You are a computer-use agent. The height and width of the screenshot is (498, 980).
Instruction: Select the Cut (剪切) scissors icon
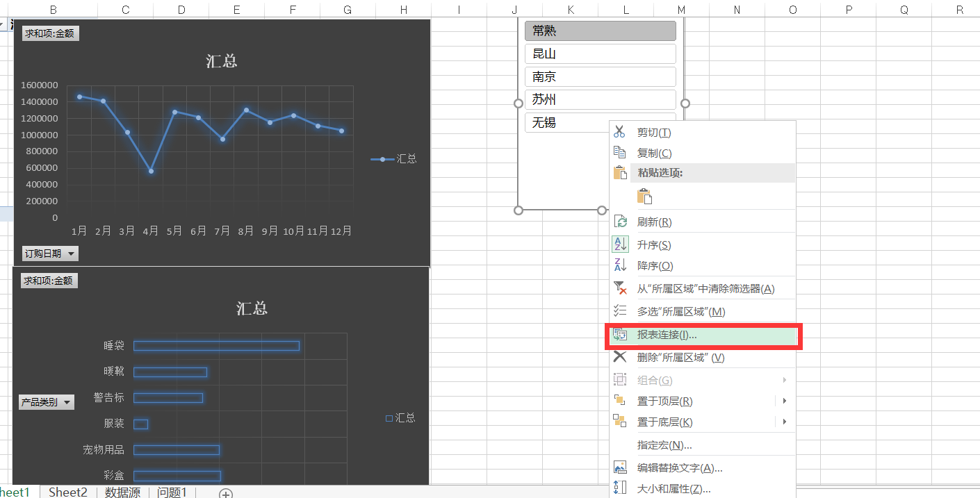619,132
